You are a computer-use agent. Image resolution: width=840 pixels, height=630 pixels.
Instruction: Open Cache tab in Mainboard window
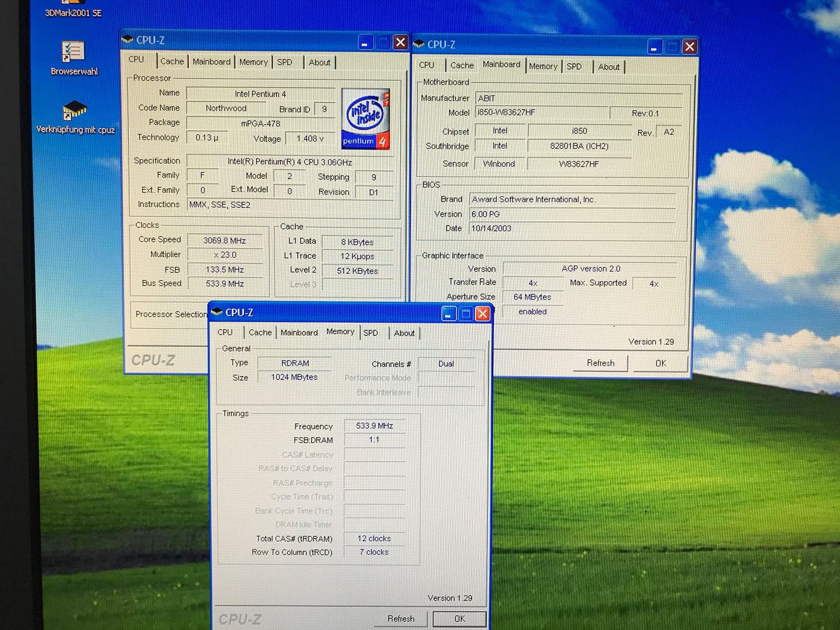pyautogui.click(x=462, y=66)
